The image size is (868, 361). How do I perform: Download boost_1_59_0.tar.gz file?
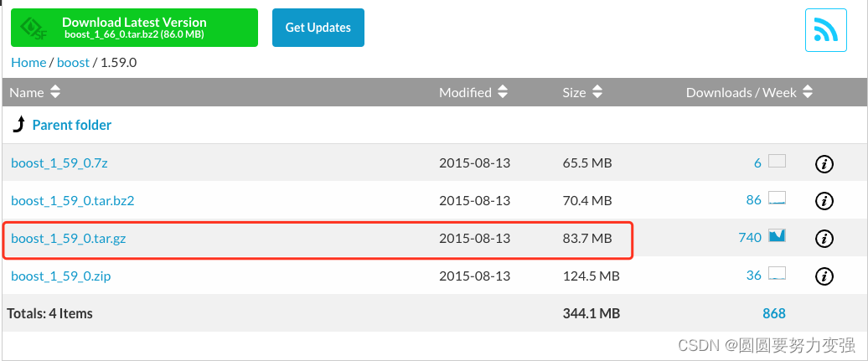click(69, 239)
